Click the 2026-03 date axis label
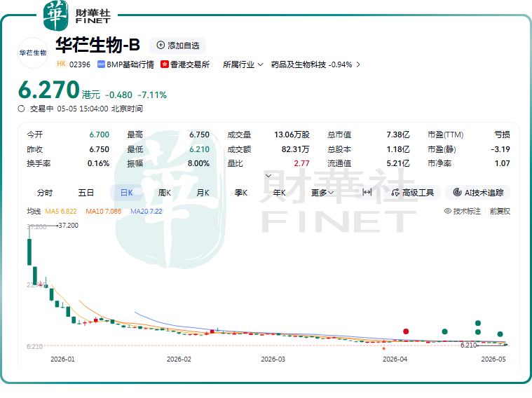Screen dimensions: 532x398 click(273, 359)
